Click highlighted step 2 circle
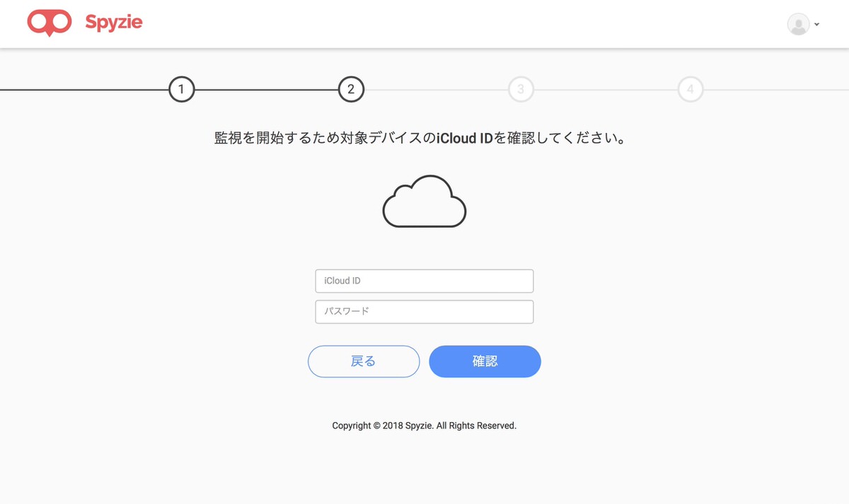The height and width of the screenshot is (504, 849). 352,89
